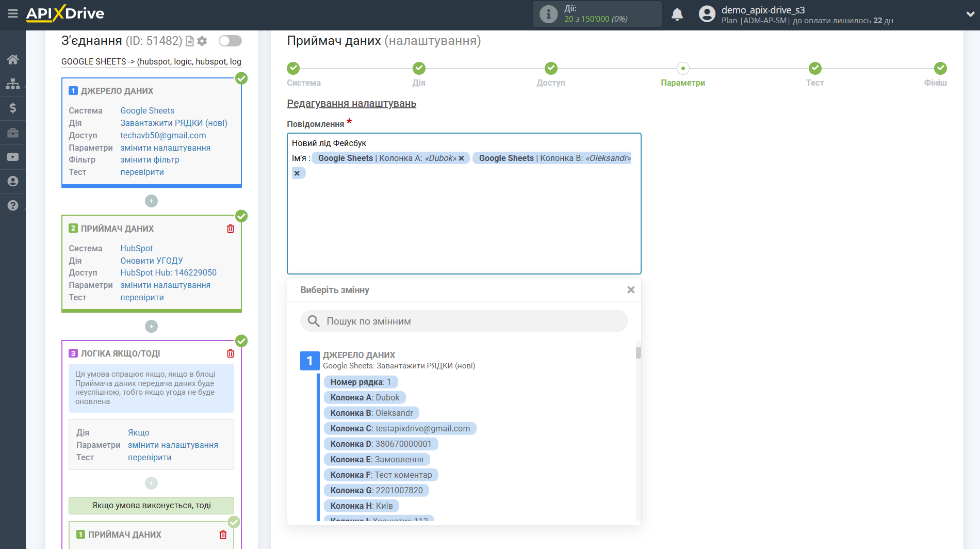Open the notifications bell
Image resolution: width=980 pixels, height=549 pixels.
click(677, 14)
